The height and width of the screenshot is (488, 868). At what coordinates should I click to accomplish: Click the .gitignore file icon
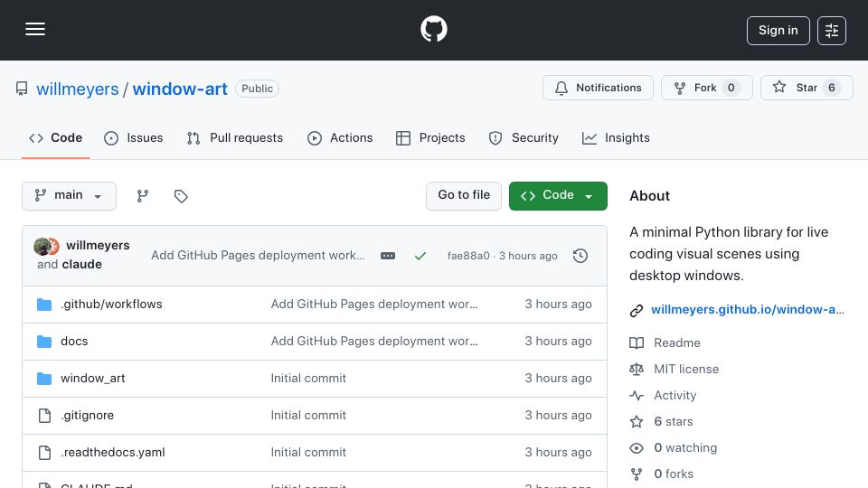pyautogui.click(x=44, y=416)
